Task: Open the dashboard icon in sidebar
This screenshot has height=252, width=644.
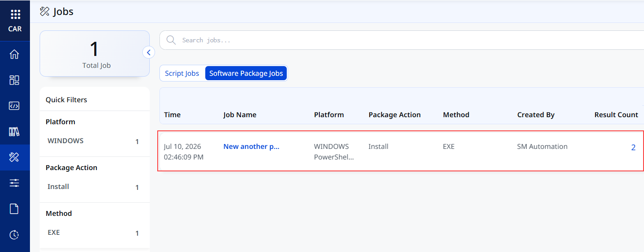Action: pyautogui.click(x=15, y=80)
